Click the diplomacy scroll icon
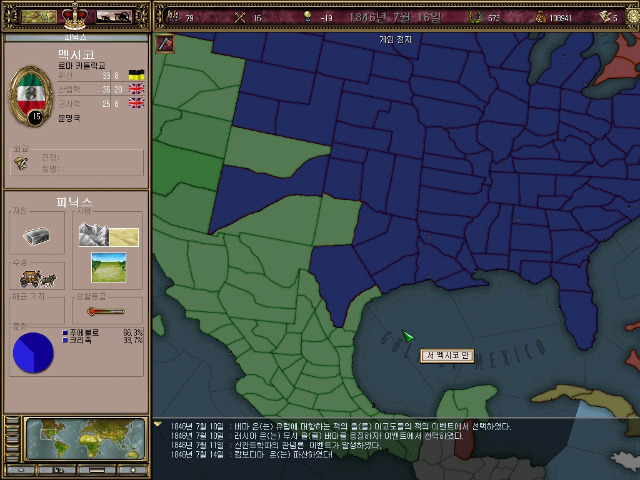The width and height of the screenshot is (640, 480). (20, 163)
